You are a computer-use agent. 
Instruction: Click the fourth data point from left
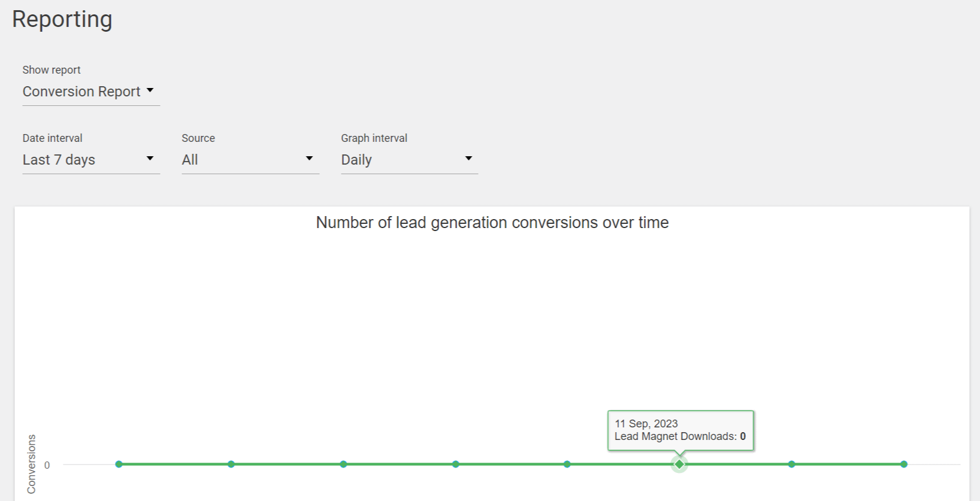point(456,464)
